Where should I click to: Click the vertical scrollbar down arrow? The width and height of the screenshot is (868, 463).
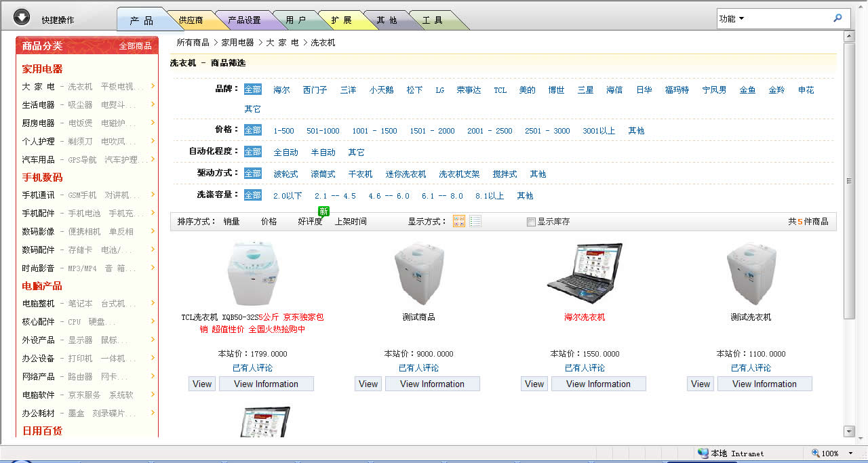(x=849, y=431)
